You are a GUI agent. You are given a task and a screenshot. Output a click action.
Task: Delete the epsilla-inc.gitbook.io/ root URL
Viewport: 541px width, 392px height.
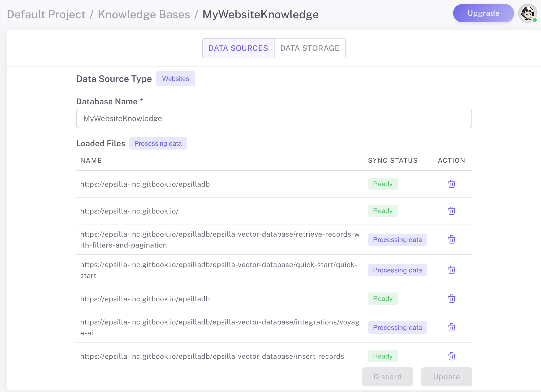[451, 211]
